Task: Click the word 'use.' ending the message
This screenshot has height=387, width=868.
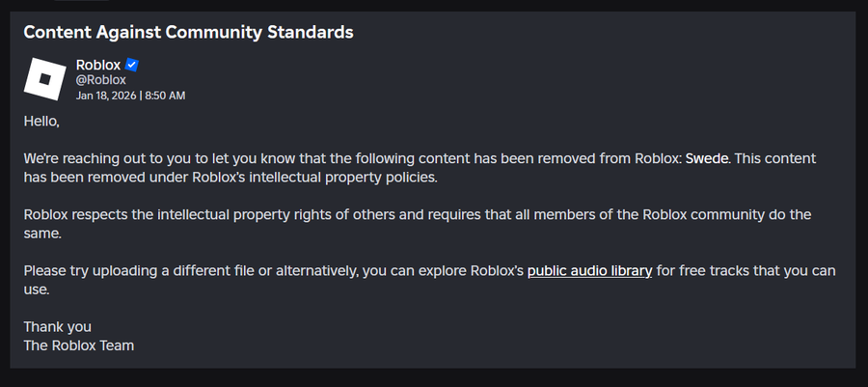Action: (36, 289)
